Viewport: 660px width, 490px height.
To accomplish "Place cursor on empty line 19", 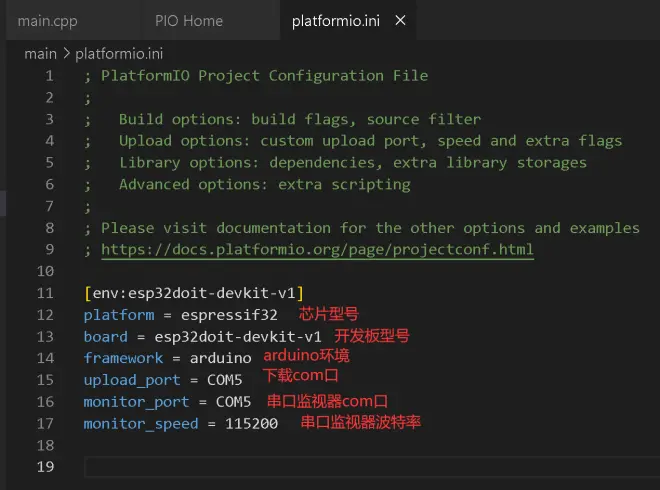I will (x=370, y=466).
